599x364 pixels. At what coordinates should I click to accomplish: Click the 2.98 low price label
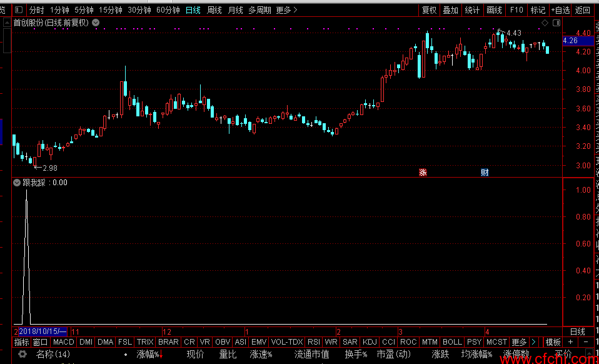(50, 168)
